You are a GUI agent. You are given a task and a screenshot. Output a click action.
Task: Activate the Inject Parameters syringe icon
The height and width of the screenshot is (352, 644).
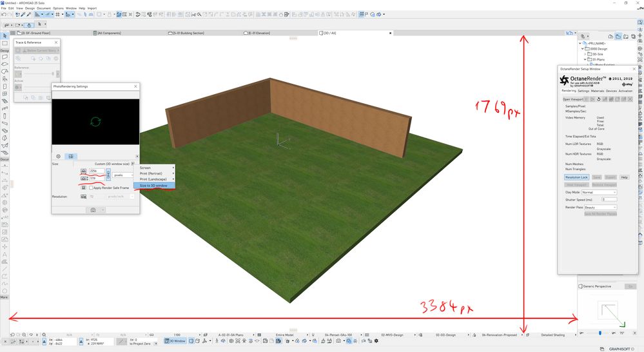pyautogui.click(x=29, y=14)
